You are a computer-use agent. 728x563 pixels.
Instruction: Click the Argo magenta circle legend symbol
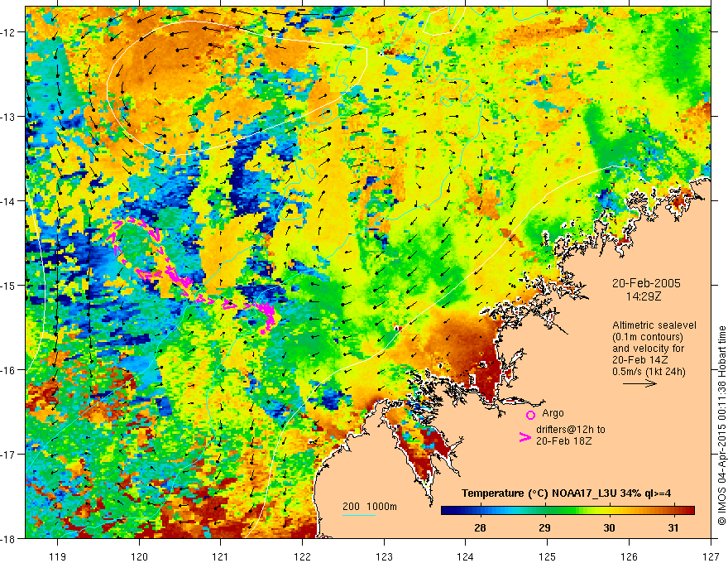(x=530, y=415)
